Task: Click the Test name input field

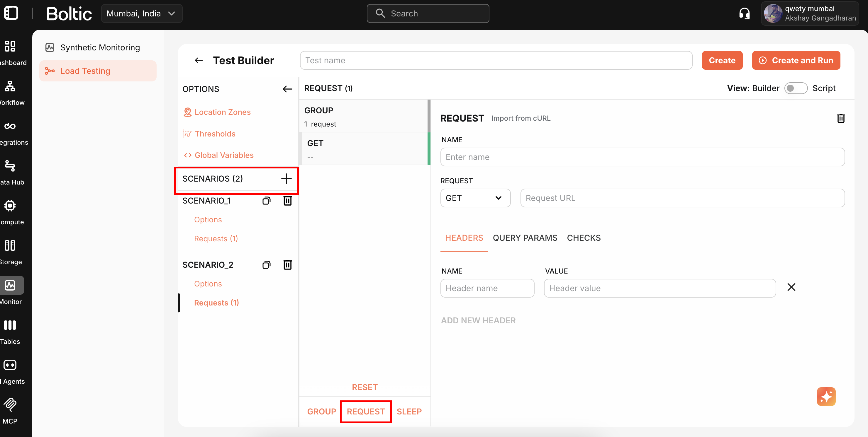Action: click(495, 60)
